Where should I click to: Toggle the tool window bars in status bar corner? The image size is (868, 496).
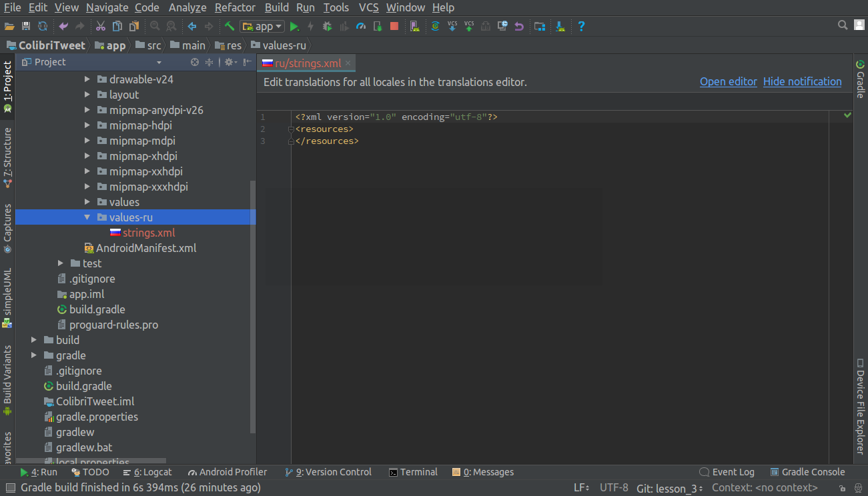[10, 488]
